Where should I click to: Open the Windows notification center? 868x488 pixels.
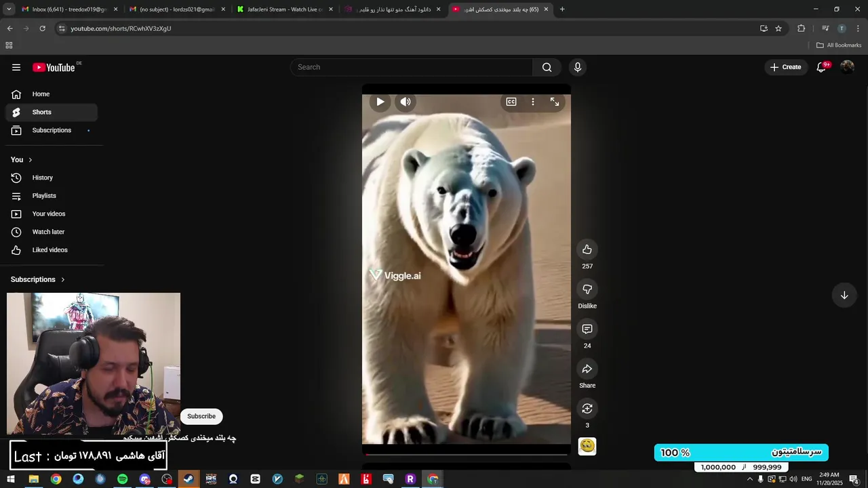[854, 479]
